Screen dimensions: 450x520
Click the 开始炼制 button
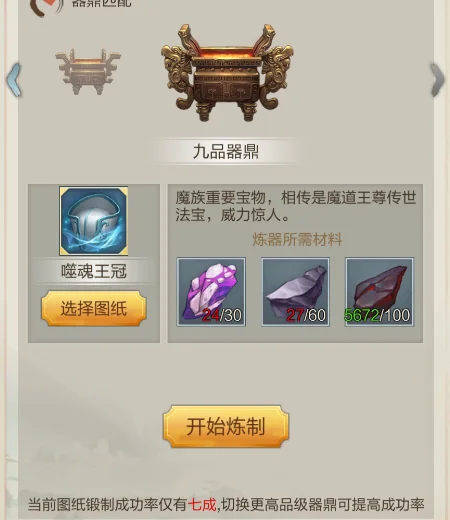(x=226, y=426)
